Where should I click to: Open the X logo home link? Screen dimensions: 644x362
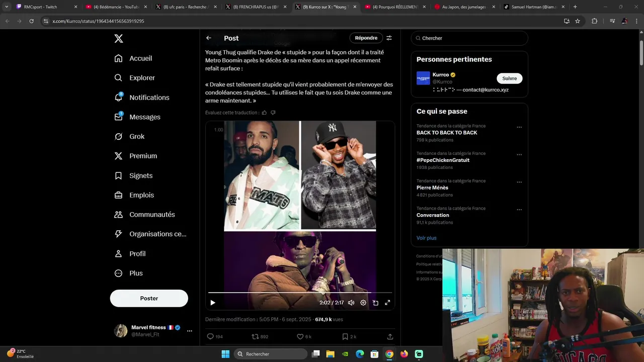119,39
